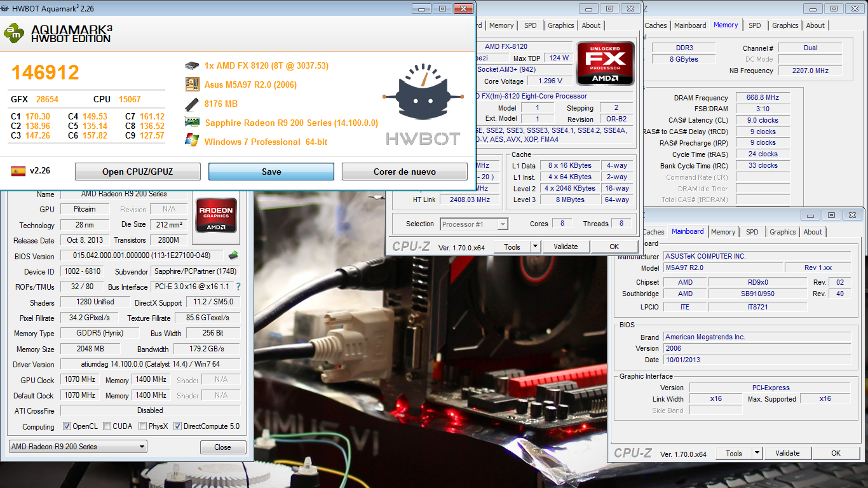Toggle the PhysX checkbox in GPU-Z
The width and height of the screenshot is (868, 488).
(143, 426)
